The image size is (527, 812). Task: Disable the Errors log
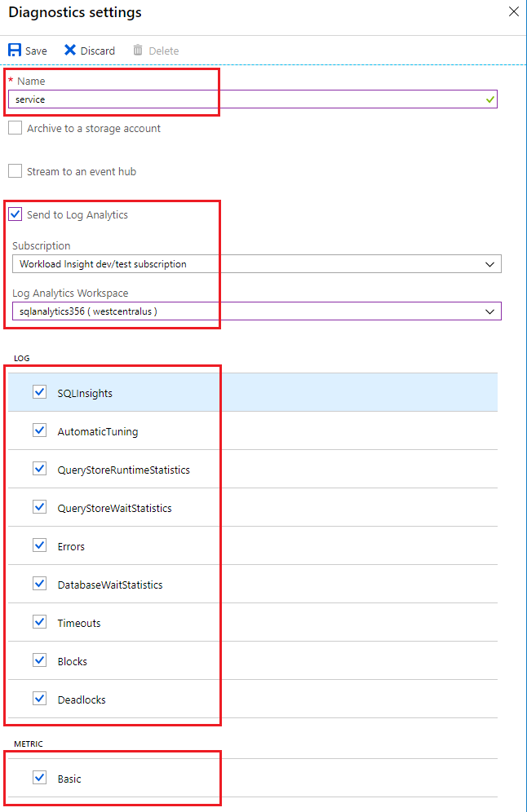pyautogui.click(x=40, y=545)
